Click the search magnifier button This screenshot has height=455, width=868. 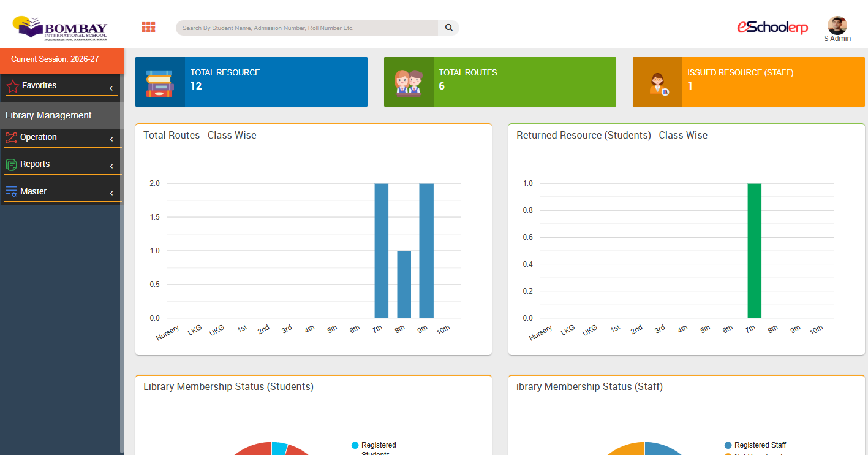(448, 28)
